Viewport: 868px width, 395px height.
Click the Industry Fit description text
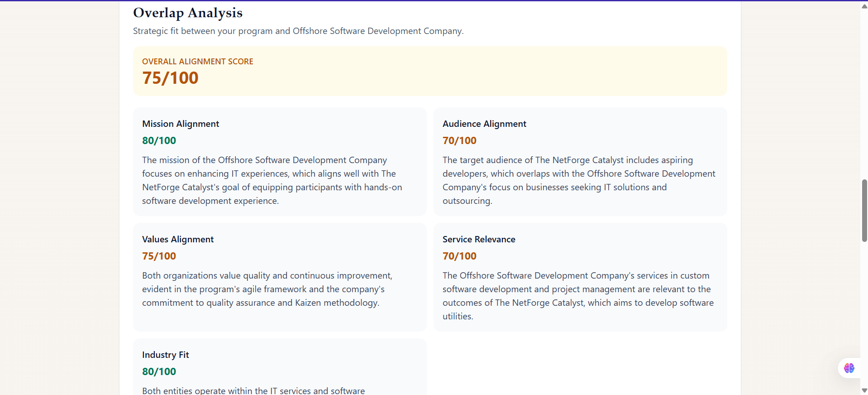pos(253,390)
